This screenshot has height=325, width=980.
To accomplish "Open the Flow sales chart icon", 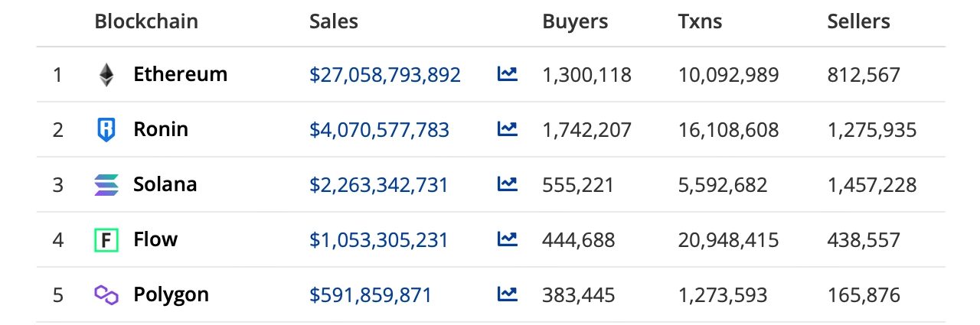I will [x=507, y=239].
